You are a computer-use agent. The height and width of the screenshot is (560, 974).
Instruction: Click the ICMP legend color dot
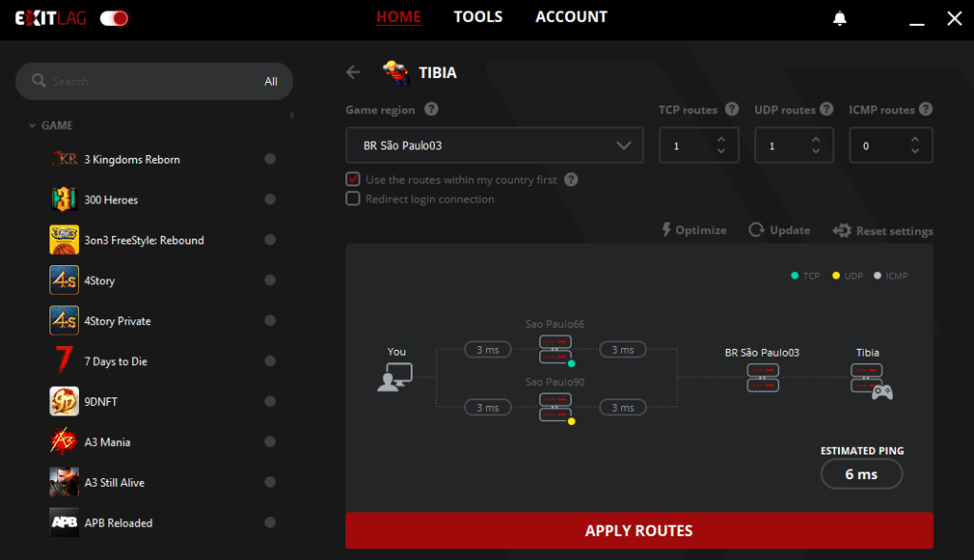pos(877,276)
